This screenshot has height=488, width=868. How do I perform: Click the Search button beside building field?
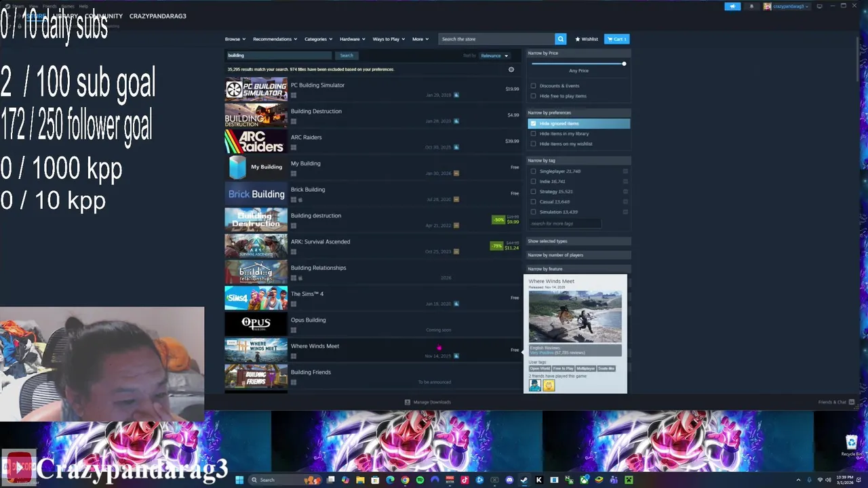coord(347,56)
